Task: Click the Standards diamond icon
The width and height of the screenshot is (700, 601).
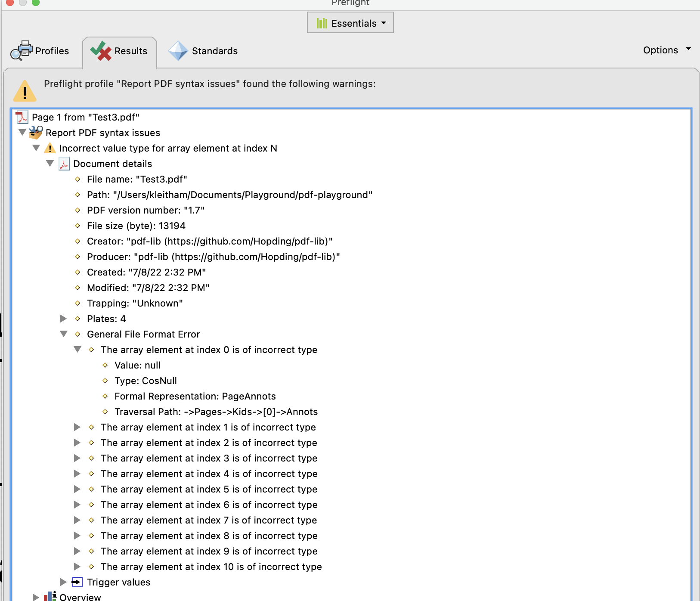Action: click(x=178, y=51)
